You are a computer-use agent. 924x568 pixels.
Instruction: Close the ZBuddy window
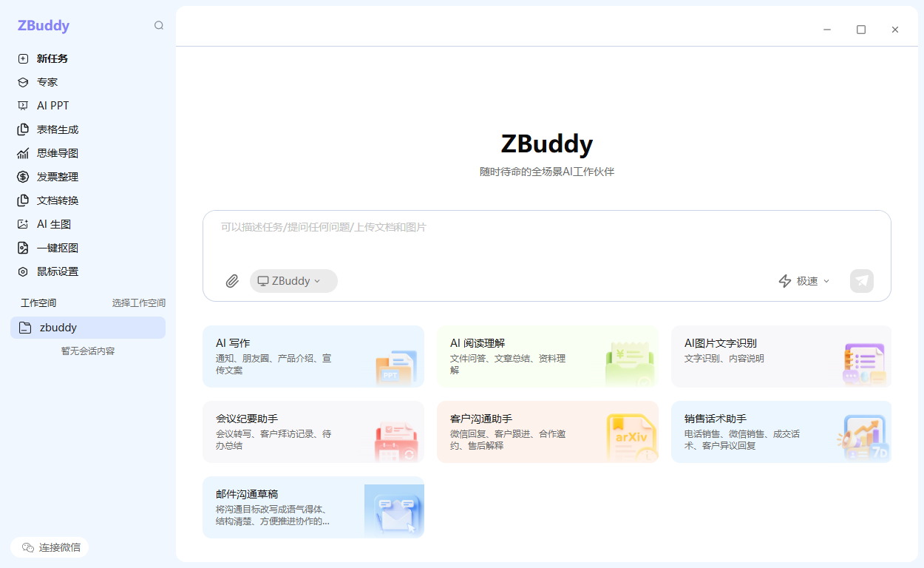(x=895, y=30)
